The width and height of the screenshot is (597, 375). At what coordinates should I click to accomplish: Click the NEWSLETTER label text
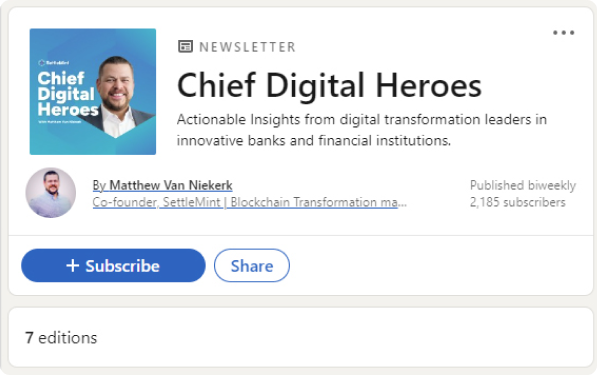pyautogui.click(x=247, y=47)
